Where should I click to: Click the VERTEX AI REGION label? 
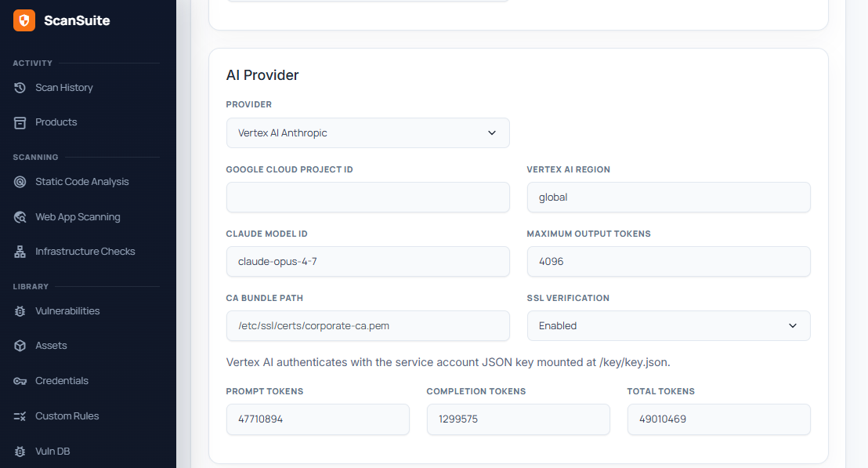pos(569,169)
